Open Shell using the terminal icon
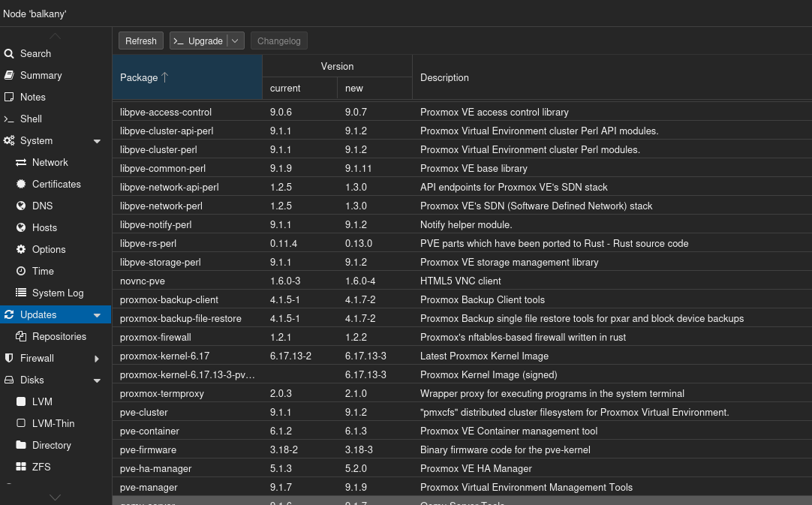Viewport: 812px width, 505px height. (x=9, y=119)
